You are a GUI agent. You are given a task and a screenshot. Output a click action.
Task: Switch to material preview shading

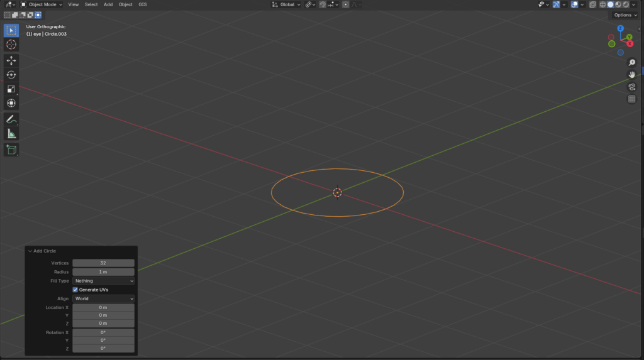pos(618,4)
